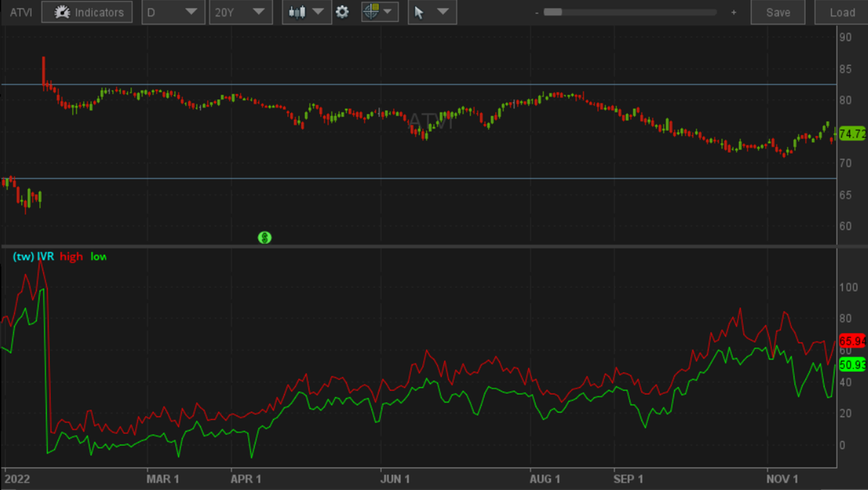Click the APR 1 date axis label
Image resolution: width=868 pixels, height=490 pixels.
point(246,479)
